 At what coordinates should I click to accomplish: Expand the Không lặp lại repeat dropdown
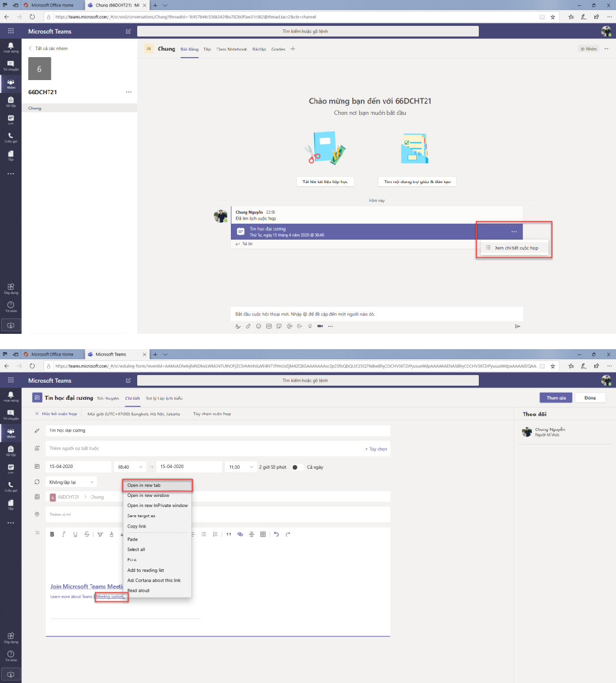[71, 482]
